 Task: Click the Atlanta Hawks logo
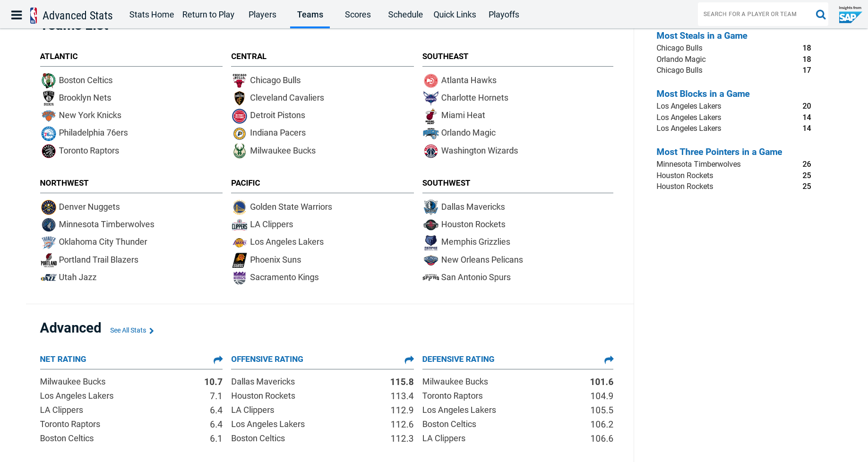coord(430,81)
